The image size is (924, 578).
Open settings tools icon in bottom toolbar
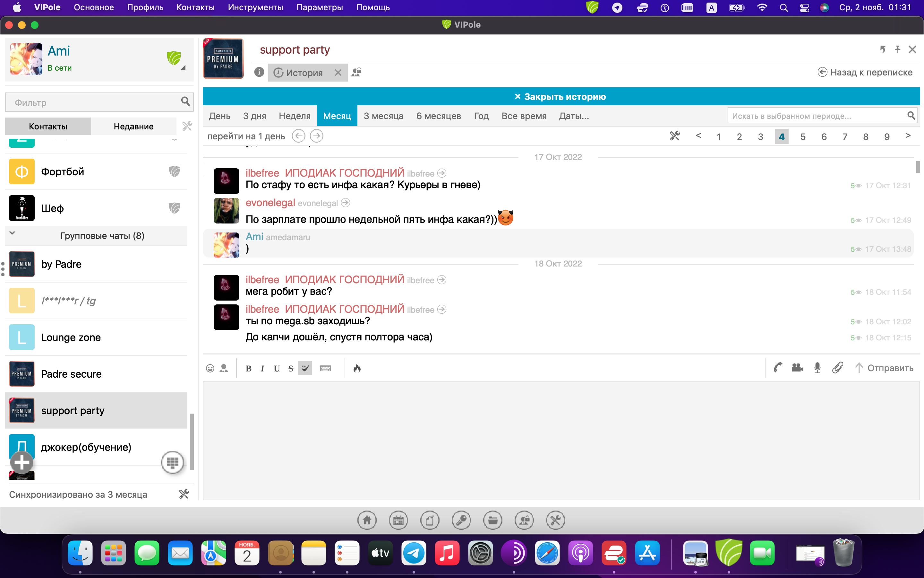point(556,520)
